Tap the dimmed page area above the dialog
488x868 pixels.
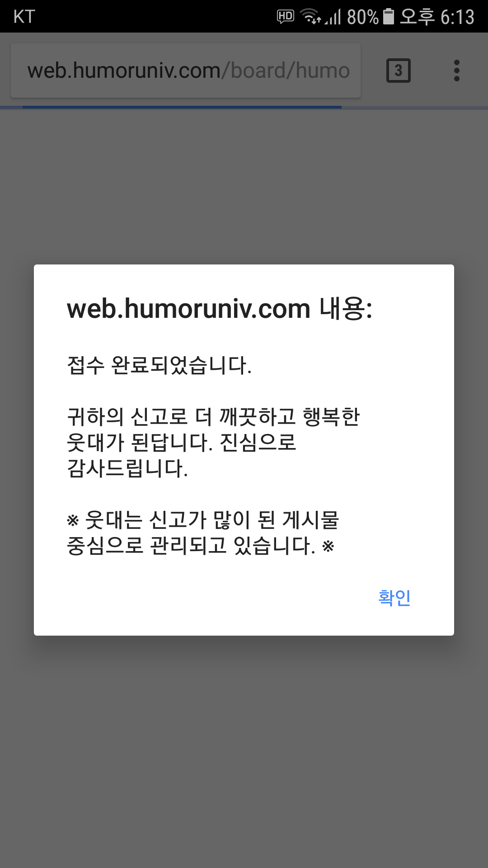point(244,186)
